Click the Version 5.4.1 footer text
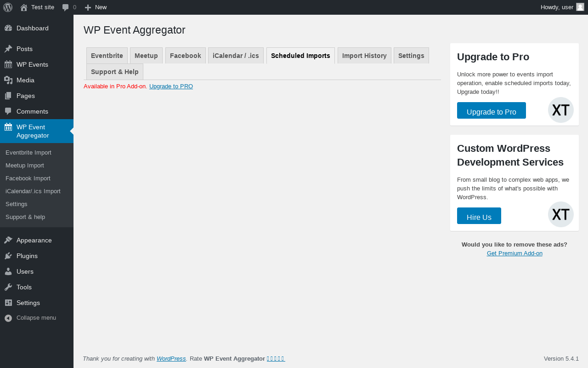The height and width of the screenshot is (368, 588). tap(561, 358)
